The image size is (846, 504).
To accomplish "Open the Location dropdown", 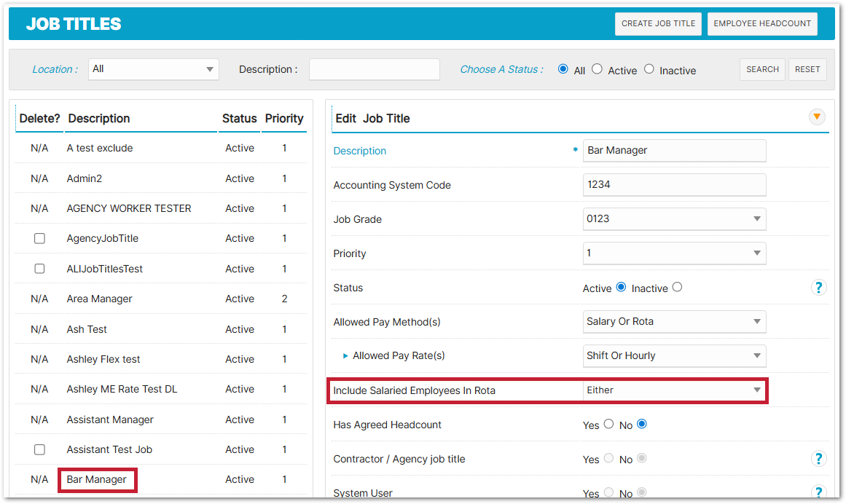I will point(154,69).
